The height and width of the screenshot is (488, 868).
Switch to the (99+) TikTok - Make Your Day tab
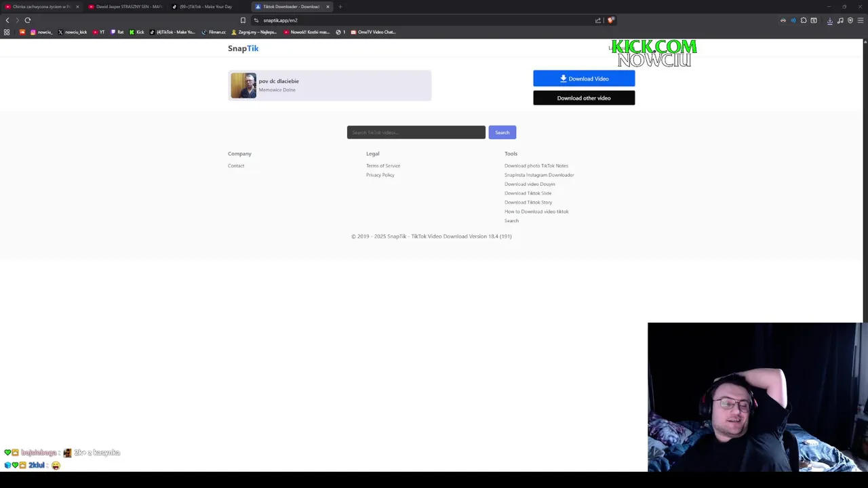click(207, 7)
